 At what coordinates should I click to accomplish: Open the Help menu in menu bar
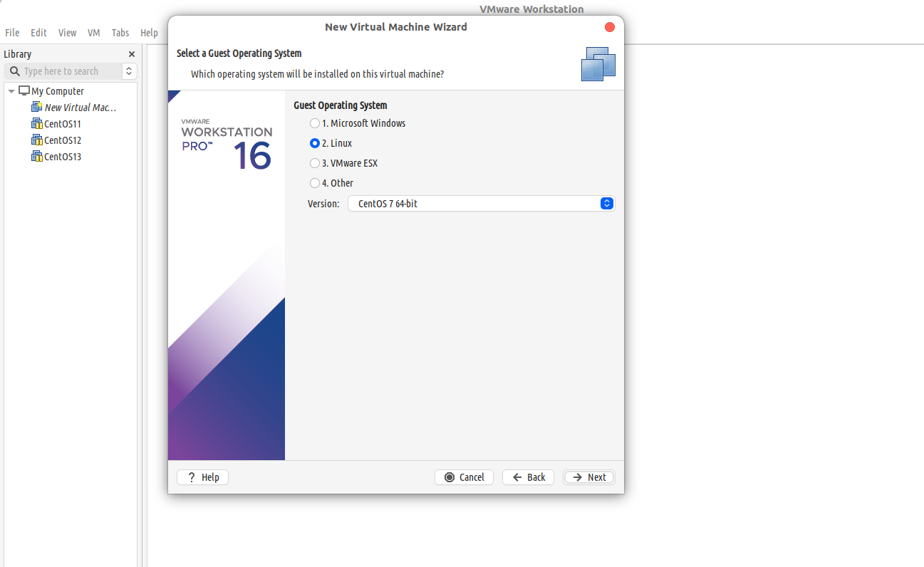tap(149, 33)
